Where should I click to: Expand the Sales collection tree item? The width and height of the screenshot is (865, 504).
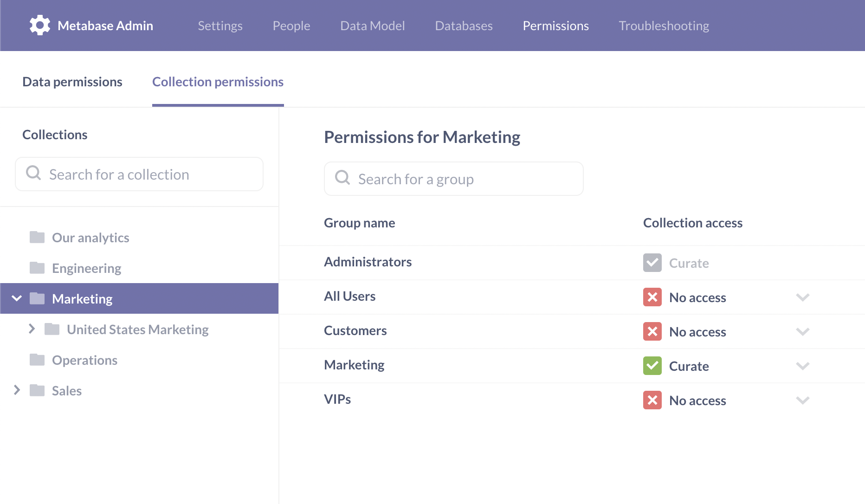point(18,390)
